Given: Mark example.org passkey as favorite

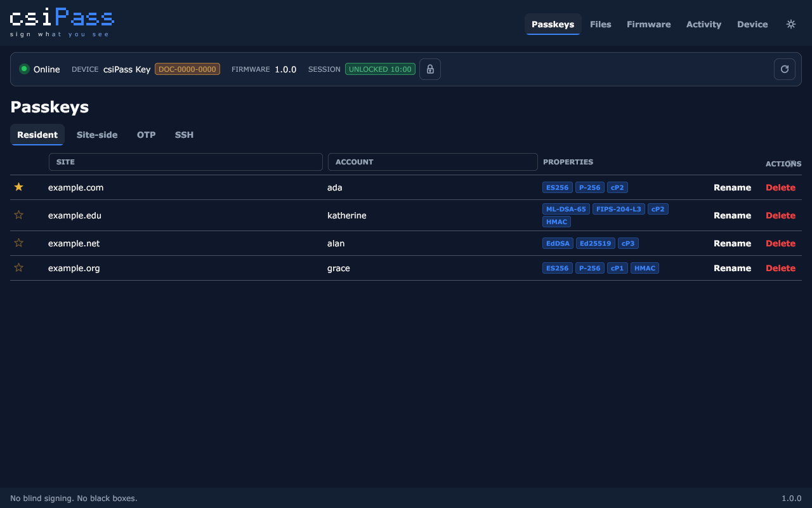Looking at the screenshot, I should tap(19, 268).
